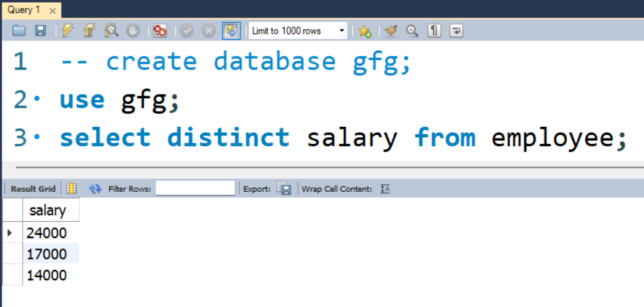Toggle invisible characters pilcrow icon
Screen dimensions: 644x307
pos(434,31)
